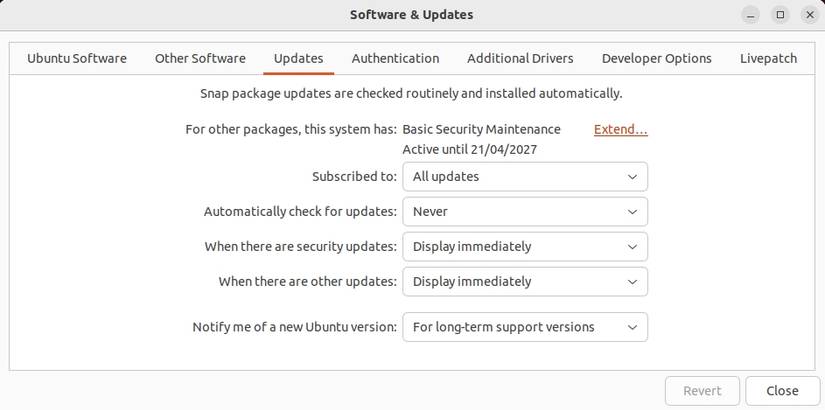Image resolution: width=825 pixels, height=410 pixels.
Task: Open the Additional Drivers tab
Action: point(520,58)
